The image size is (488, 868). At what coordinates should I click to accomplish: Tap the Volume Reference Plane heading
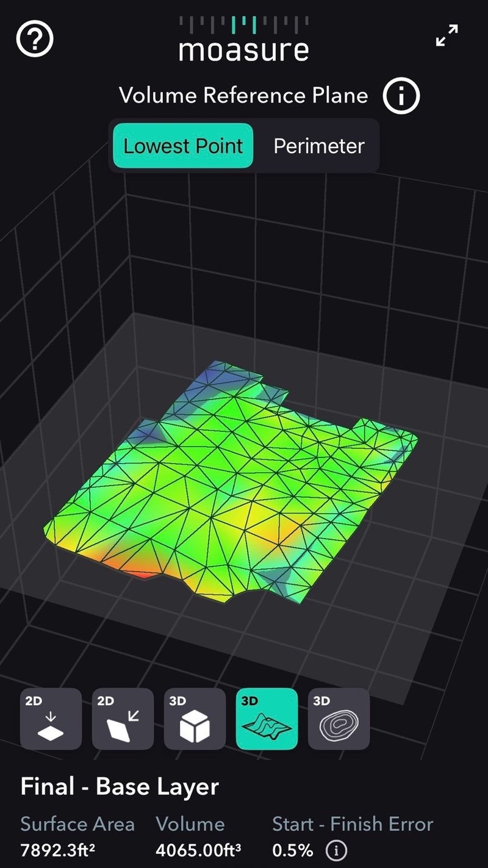(244, 95)
